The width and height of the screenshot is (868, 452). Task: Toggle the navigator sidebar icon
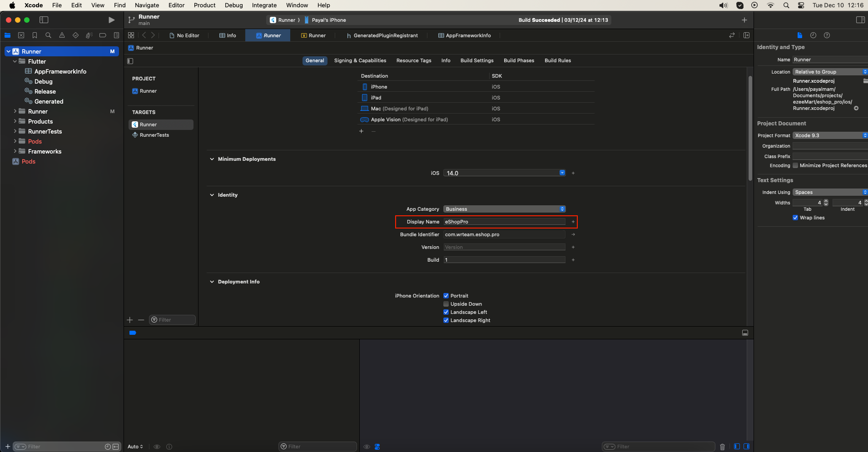44,20
